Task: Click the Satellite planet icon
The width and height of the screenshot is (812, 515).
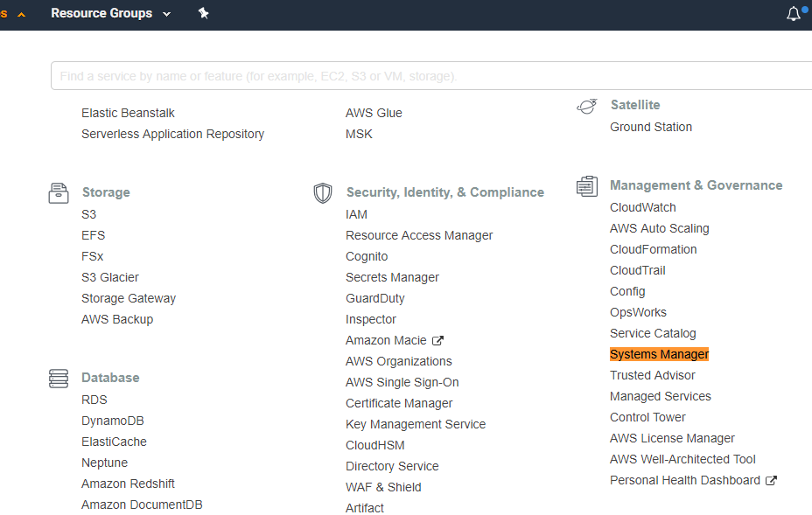Action: pos(587,106)
